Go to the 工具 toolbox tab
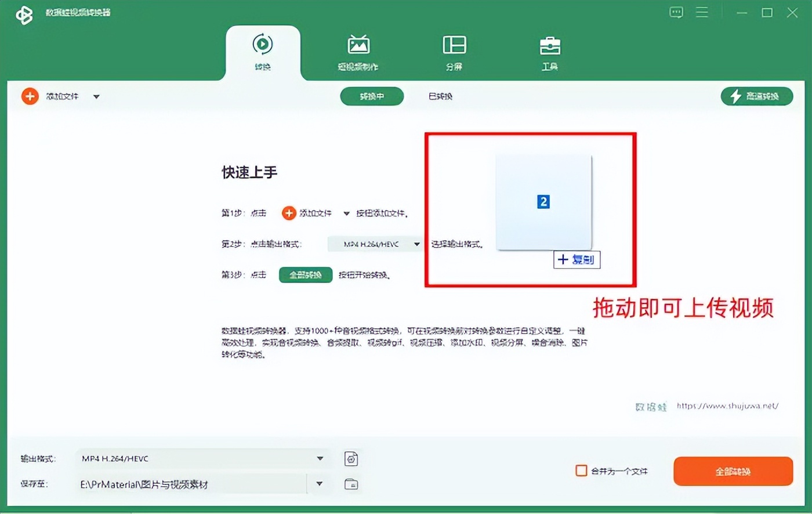 (x=550, y=52)
